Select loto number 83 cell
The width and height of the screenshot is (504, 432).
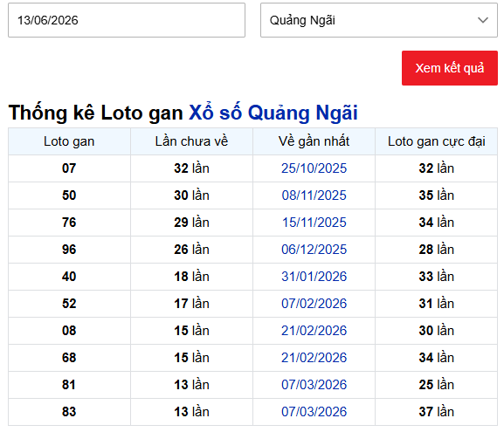[69, 412]
